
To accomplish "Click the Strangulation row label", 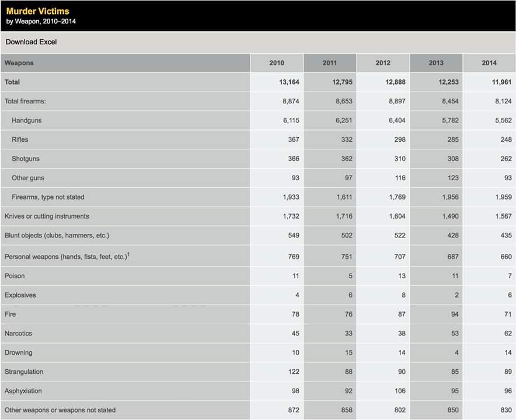I will click(x=24, y=372).
